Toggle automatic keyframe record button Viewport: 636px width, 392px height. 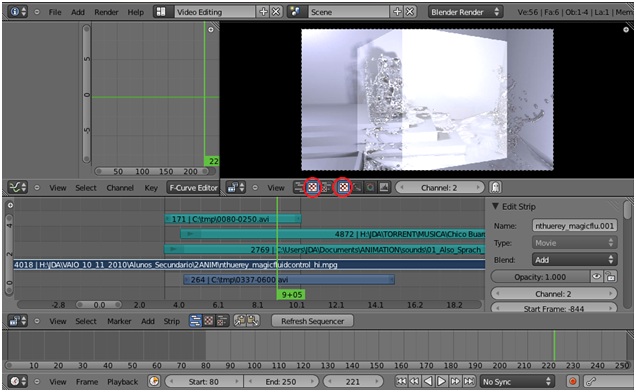(573, 381)
